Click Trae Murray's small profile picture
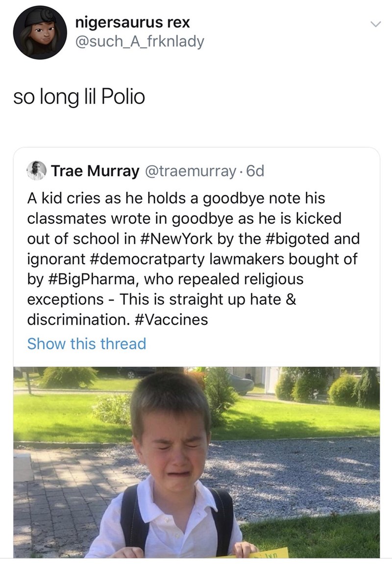The width and height of the screenshot is (392, 564). point(35,171)
